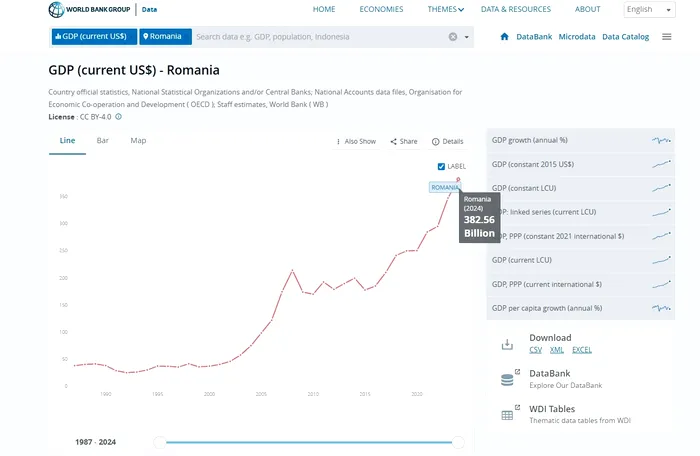Click the WDI Tables grid icon
Image resolution: width=700 pixels, height=456 pixels.
coord(508,413)
